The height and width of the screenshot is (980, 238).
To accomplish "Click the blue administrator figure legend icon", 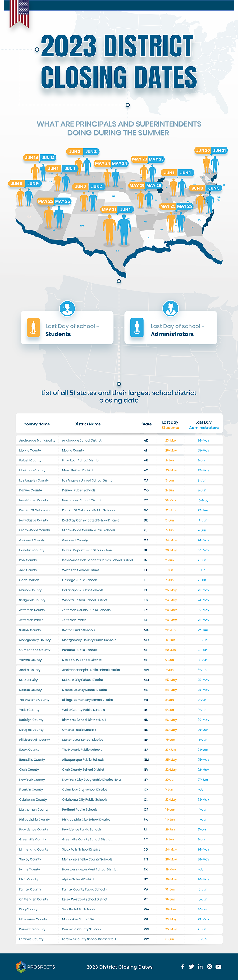I will click(137, 327).
